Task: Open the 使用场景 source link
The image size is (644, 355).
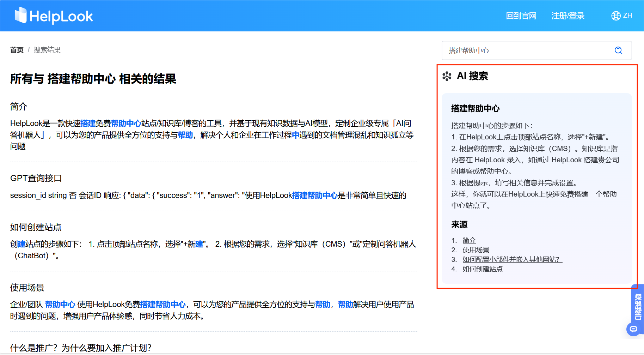Action: click(475, 250)
